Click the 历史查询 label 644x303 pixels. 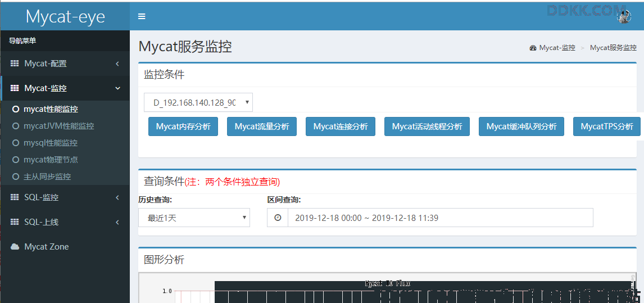(155, 200)
